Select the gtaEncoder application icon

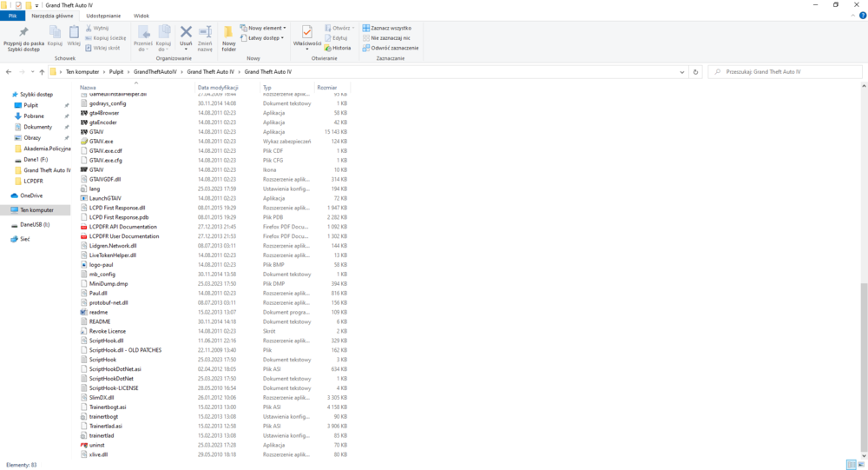(x=84, y=122)
